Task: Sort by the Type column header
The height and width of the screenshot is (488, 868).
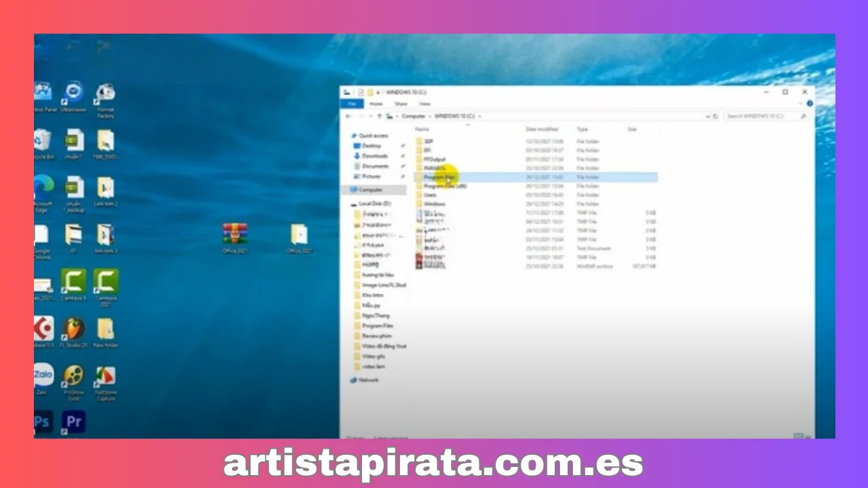Action: click(582, 129)
